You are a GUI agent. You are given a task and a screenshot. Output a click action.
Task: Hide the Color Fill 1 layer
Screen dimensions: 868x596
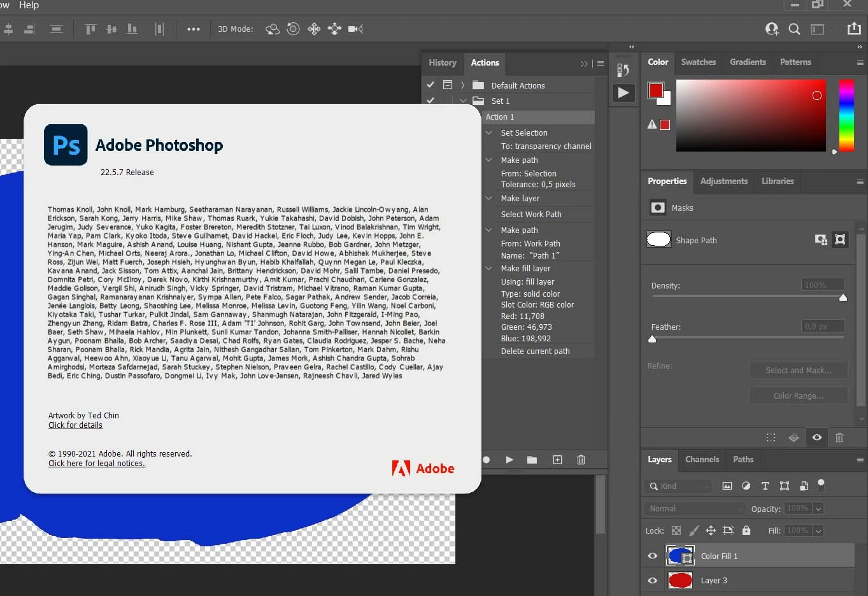tap(653, 556)
